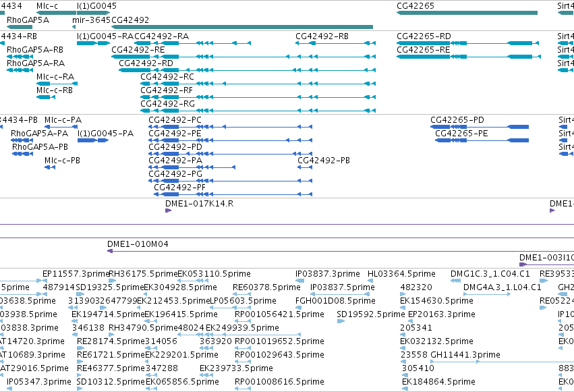Select the l(1)G0045 gene label
Viewport: 574px width, 392px height.
pyautogui.click(x=96, y=6)
